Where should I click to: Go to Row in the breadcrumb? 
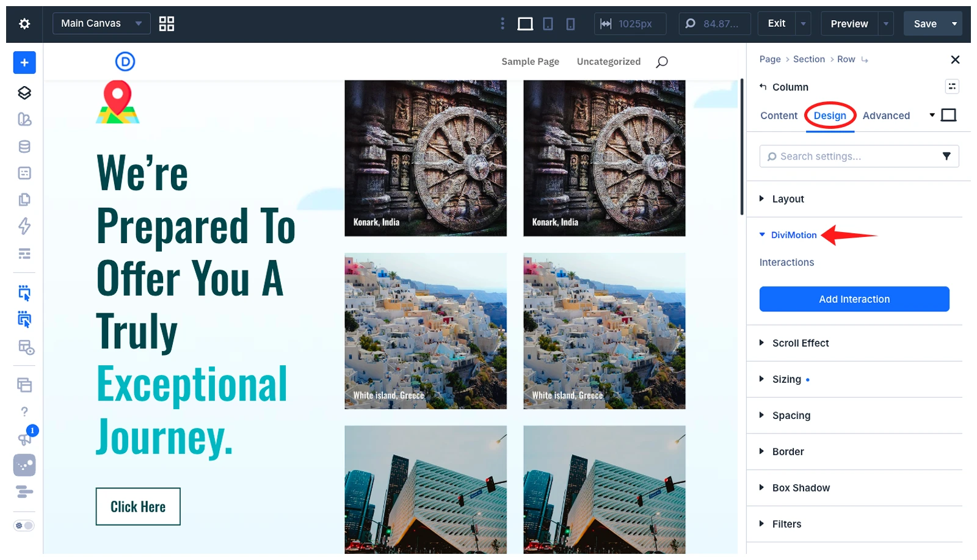pos(846,59)
